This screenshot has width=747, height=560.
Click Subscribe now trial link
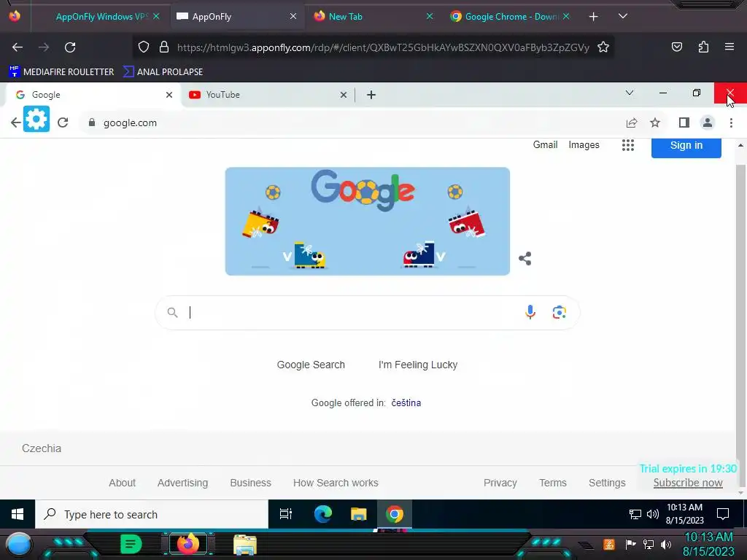click(x=688, y=483)
